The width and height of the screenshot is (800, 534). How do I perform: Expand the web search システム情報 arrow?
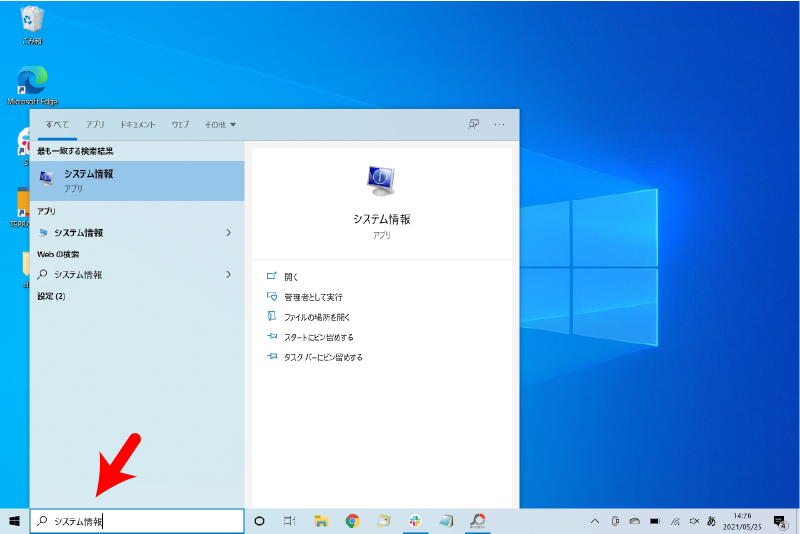tap(228, 274)
